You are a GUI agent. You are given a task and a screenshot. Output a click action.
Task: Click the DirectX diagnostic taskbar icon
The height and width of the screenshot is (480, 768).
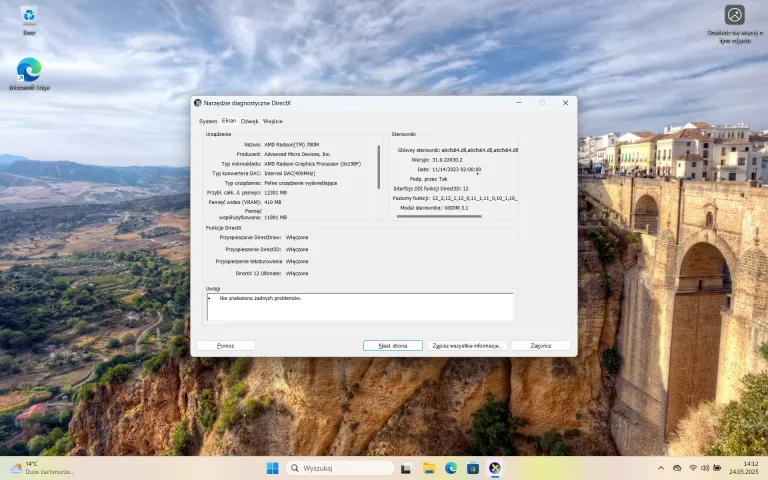click(495, 468)
